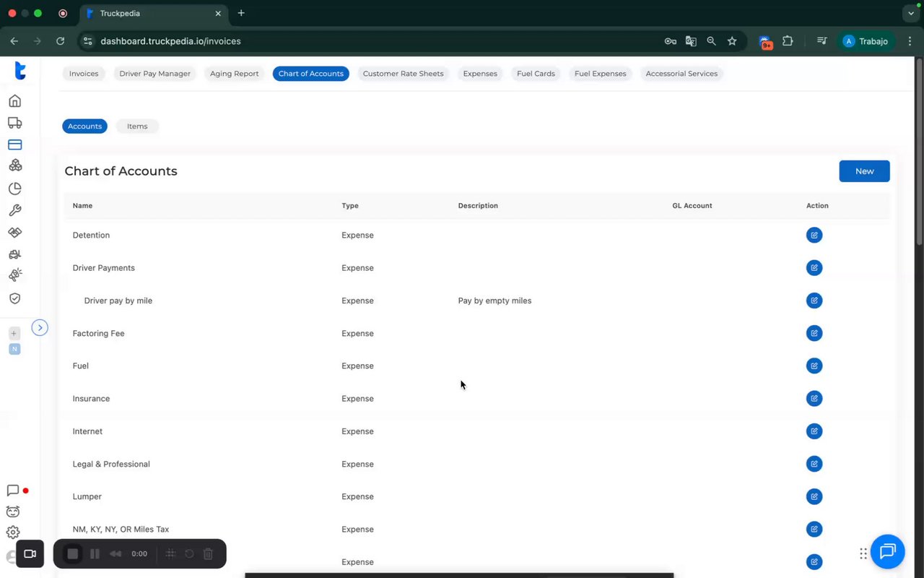Go to the Aging Report tab
The width and height of the screenshot is (924, 578).
pyautogui.click(x=235, y=74)
